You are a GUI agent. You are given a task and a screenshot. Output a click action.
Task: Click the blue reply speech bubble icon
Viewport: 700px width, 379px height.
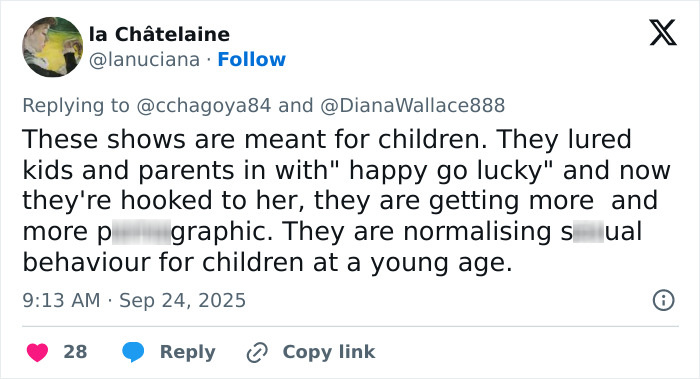[x=133, y=351]
